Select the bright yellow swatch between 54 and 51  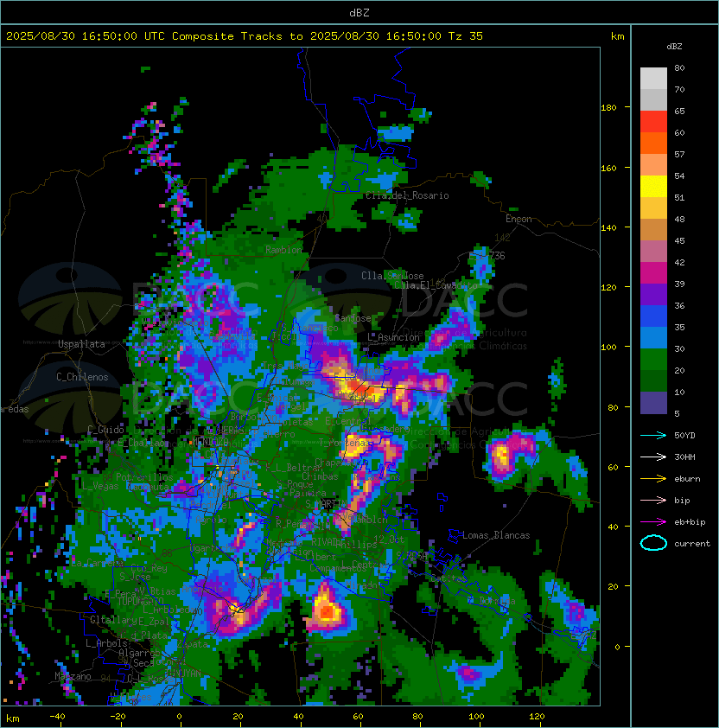[653, 186]
